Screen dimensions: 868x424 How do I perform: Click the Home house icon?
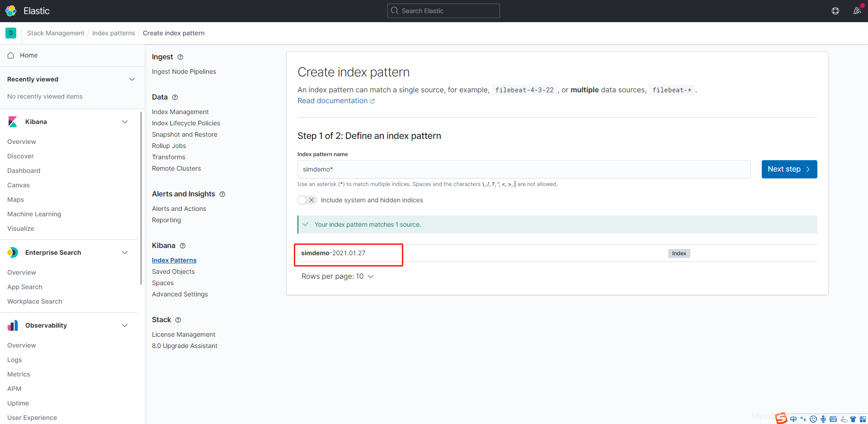point(11,55)
